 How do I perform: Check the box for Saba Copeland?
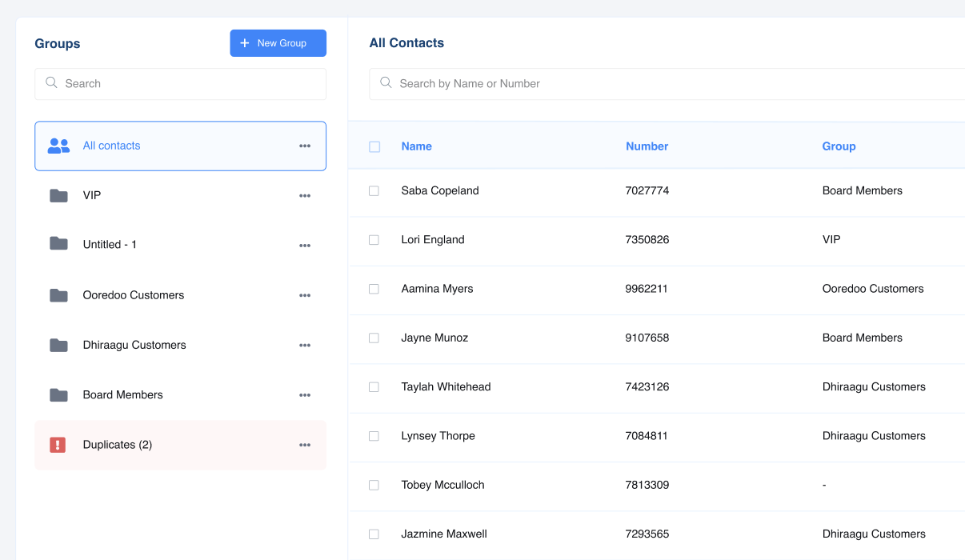(x=374, y=190)
